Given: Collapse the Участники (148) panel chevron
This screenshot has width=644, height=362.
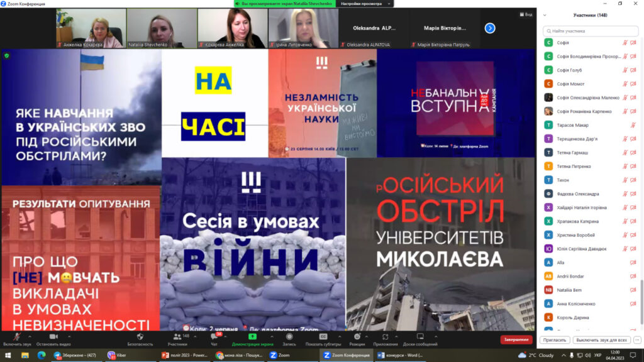Looking at the screenshot, I should pos(545,15).
